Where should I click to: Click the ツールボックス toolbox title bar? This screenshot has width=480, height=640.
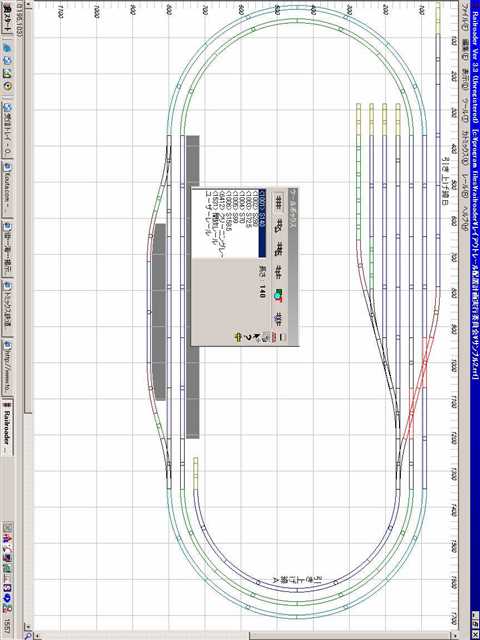point(293,267)
